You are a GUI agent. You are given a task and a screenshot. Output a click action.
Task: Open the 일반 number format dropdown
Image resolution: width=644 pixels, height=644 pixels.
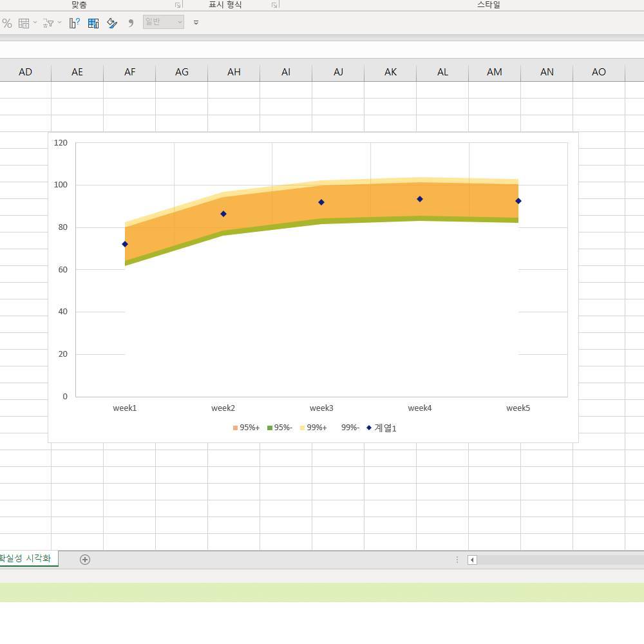[x=164, y=22]
